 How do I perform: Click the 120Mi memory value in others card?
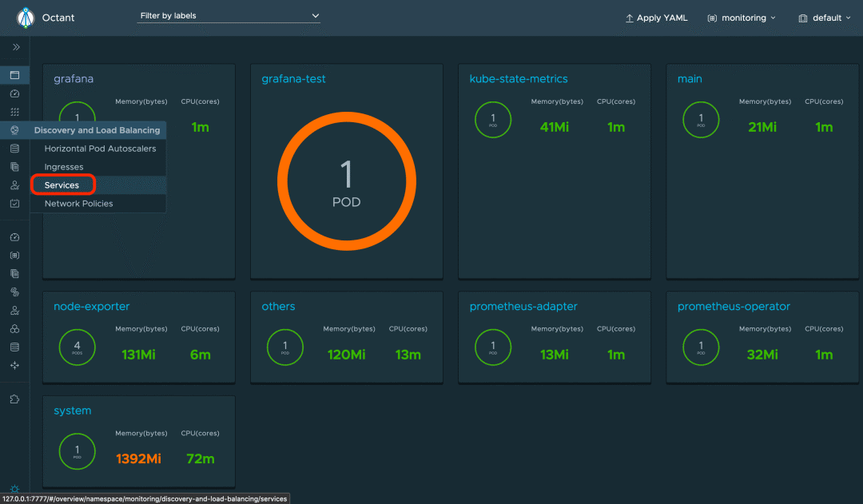(347, 355)
